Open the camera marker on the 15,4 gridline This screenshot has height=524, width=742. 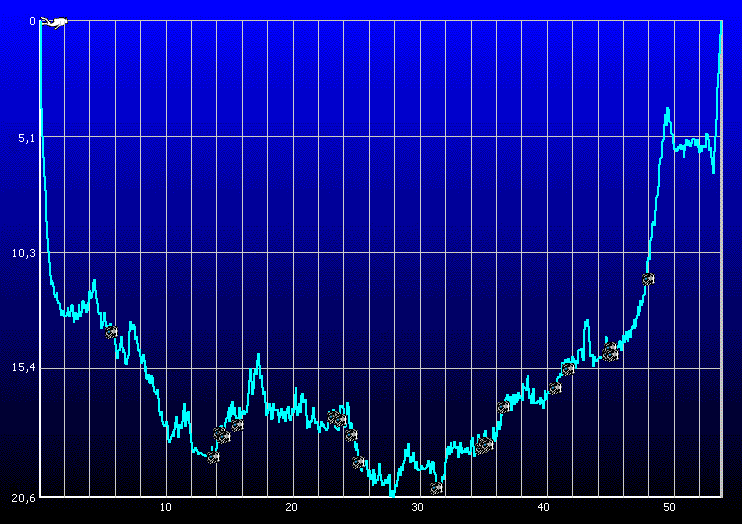568,368
